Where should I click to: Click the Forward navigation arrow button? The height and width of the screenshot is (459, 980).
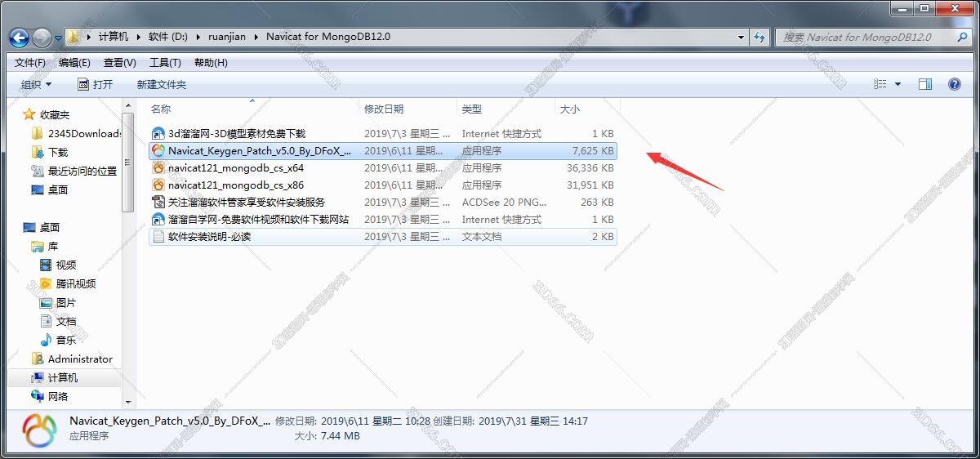(42, 37)
